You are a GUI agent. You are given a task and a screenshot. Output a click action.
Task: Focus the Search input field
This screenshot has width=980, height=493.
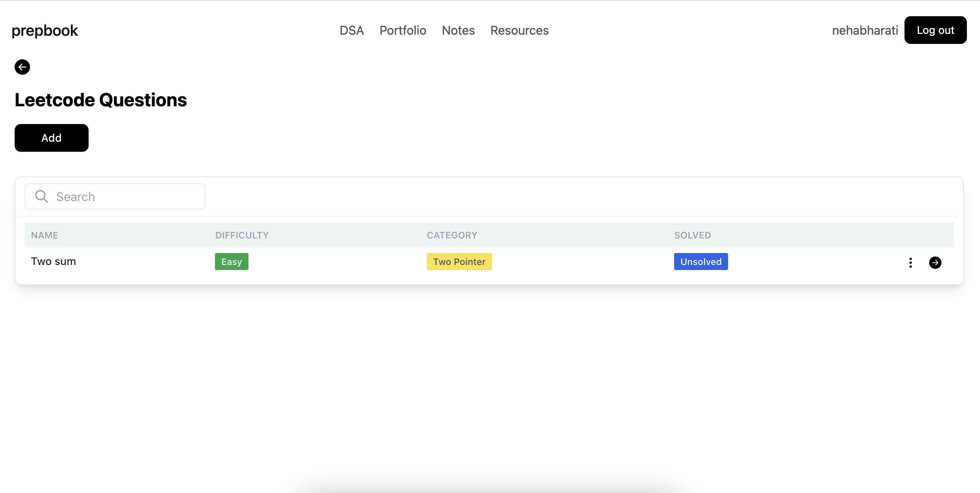click(x=115, y=196)
